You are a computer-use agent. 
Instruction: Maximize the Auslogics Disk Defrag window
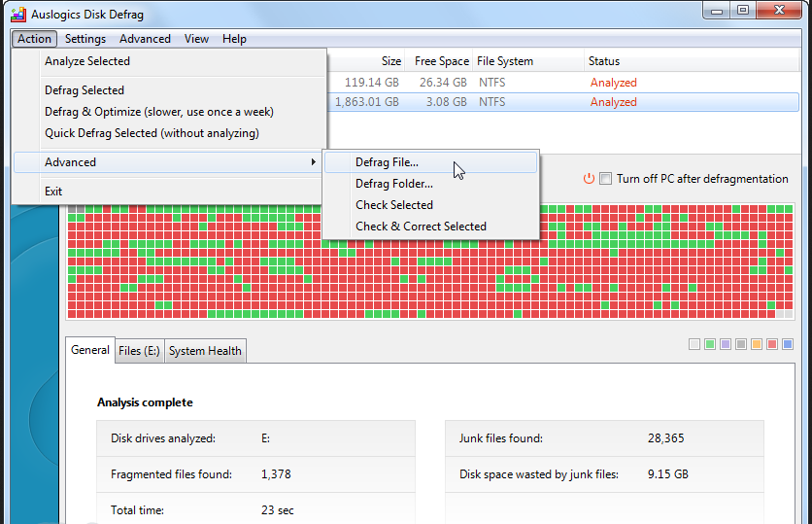tap(743, 11)
